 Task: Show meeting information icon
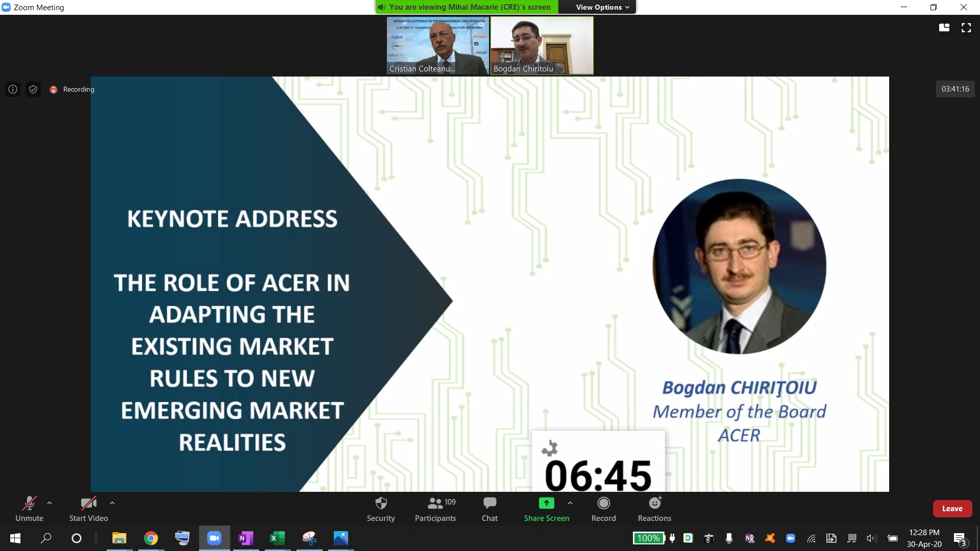click(x=13, y=89)
